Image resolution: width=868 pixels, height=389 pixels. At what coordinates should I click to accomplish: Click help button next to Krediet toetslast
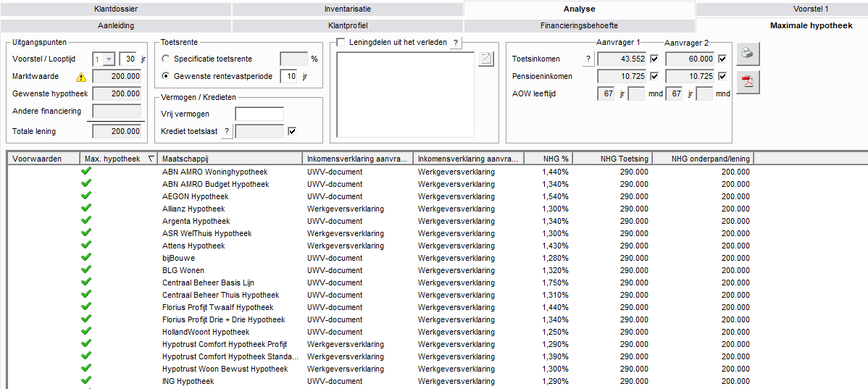[x=226, y=131]
